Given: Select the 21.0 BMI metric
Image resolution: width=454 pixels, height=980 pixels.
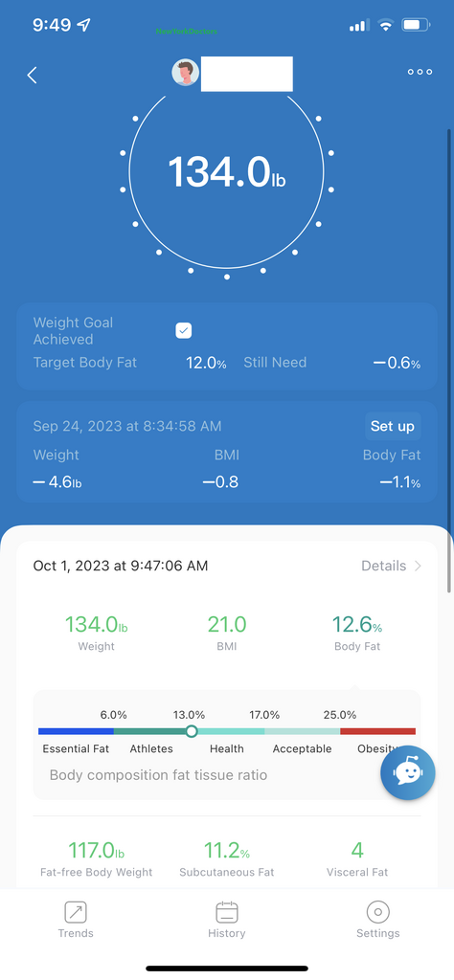Looking at the screenshot, I should (227, 633).
